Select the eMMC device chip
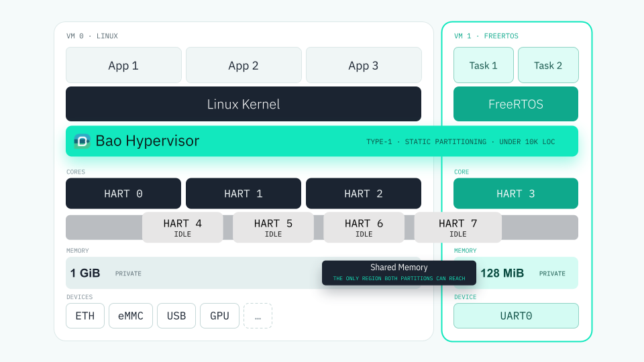This screenshot has height=362, width=644. click(131, 316)
